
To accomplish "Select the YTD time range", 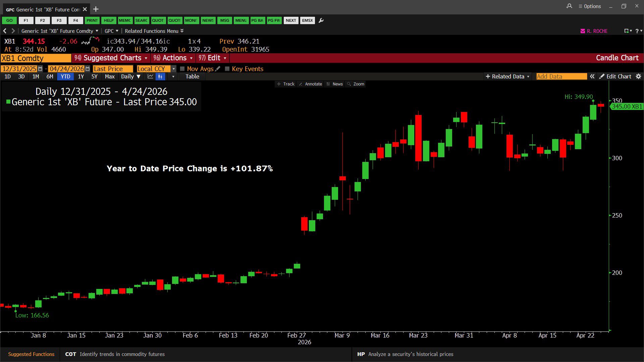I will (x=65, y=76).
